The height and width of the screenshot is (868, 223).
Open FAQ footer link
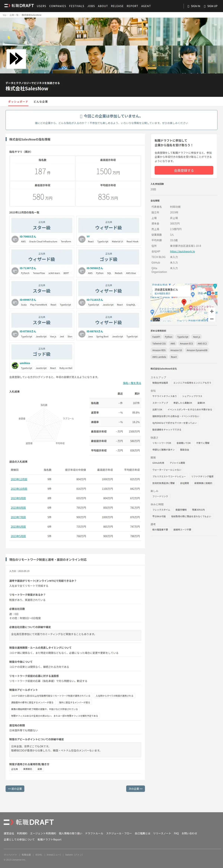(x=176, y=833)
